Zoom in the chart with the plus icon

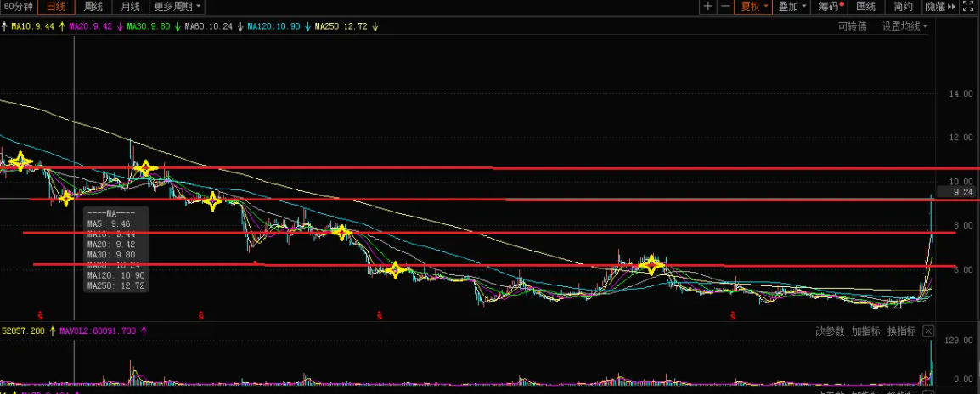707,7
